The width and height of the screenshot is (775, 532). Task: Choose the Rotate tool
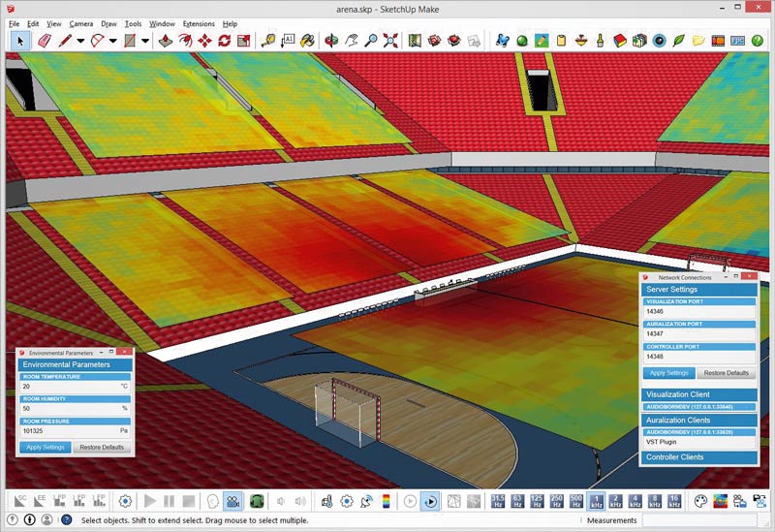[x=224, y=41]
